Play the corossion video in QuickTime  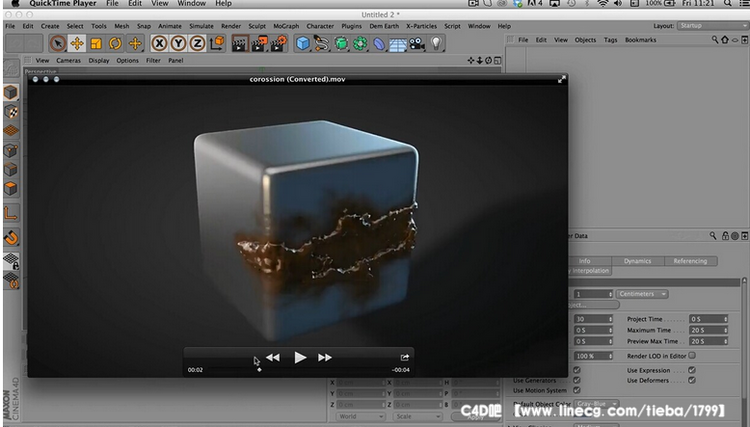point(300,357)
